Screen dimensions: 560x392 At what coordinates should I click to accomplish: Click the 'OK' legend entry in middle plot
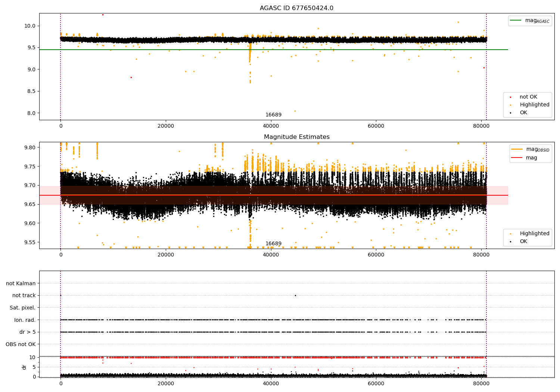click(x=523, y=242)
